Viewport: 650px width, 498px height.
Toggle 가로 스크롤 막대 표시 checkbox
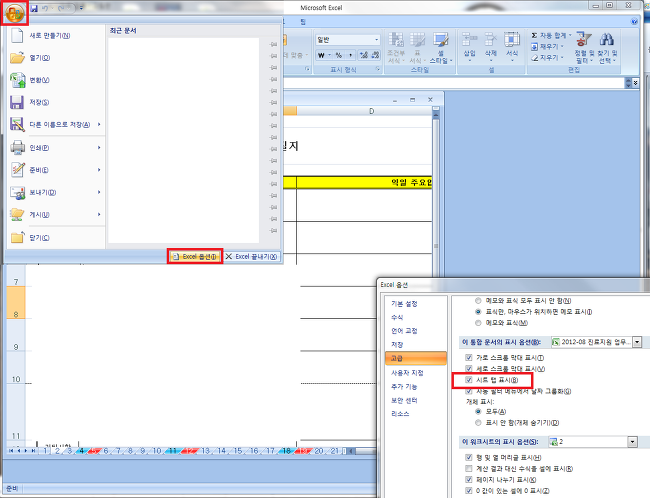tap(469, 357)
